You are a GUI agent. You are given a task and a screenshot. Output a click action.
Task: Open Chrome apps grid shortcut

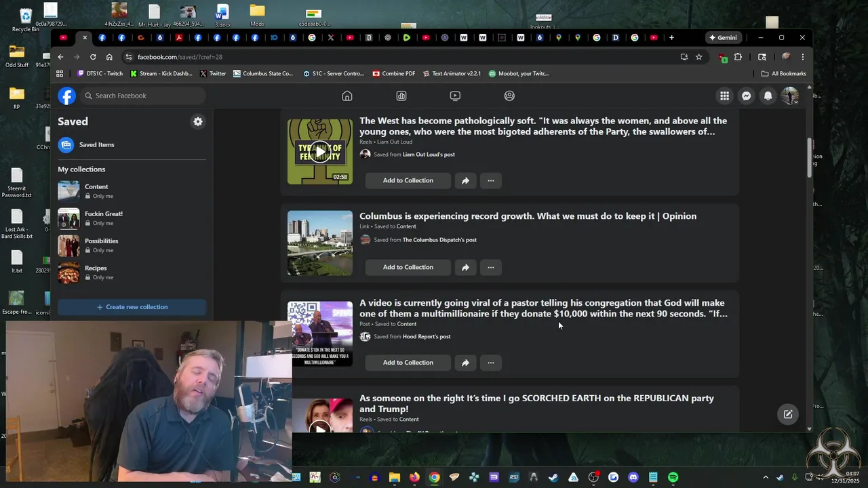(x=60, y=73)
